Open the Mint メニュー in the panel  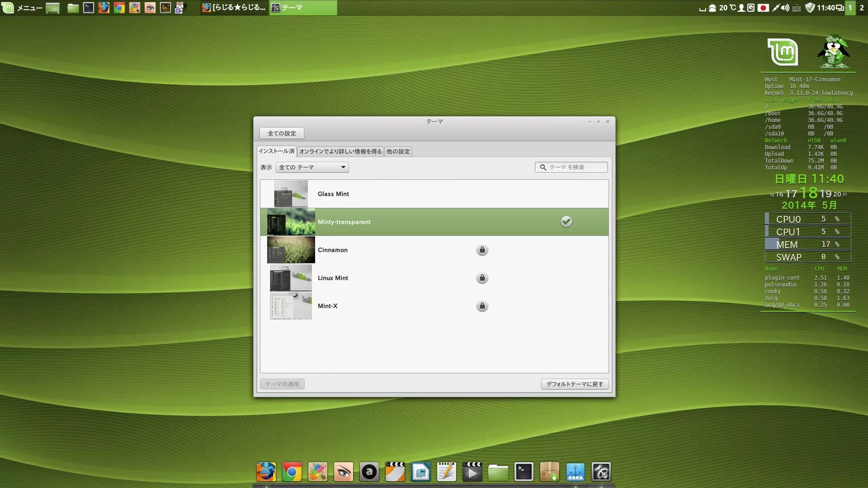[23, 8]
